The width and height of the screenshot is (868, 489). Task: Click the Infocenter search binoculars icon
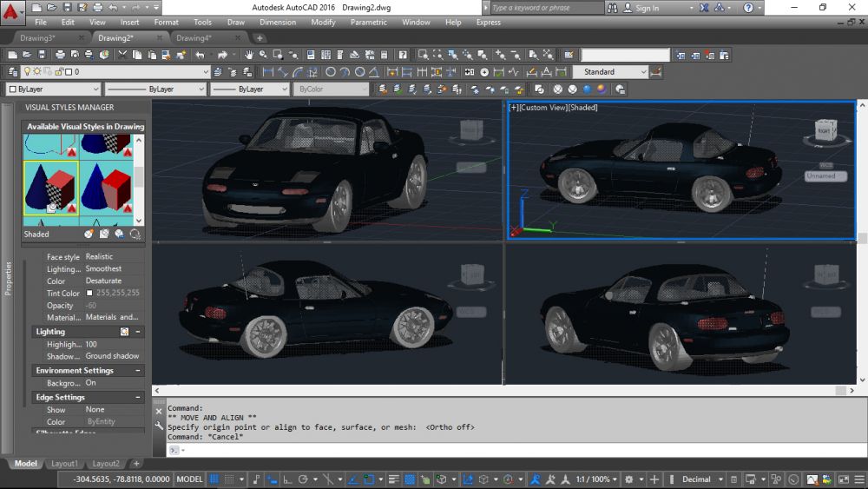point(612,8)
